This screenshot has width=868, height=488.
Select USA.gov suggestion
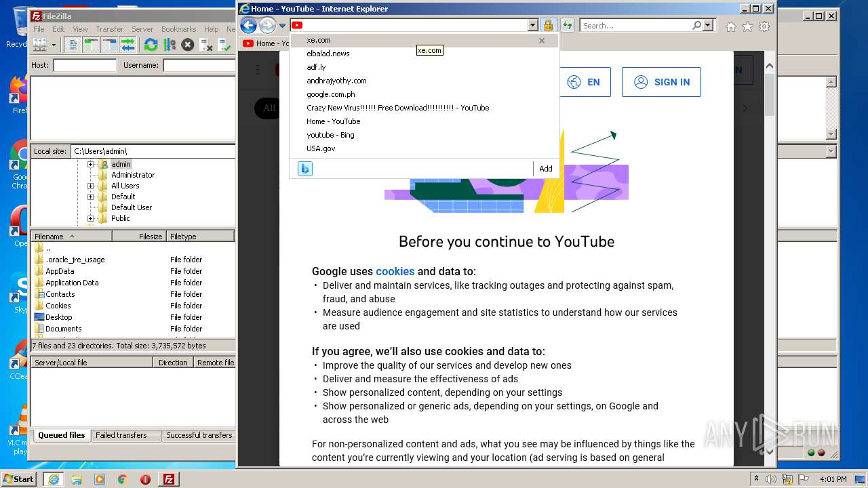tap(424, 148)
